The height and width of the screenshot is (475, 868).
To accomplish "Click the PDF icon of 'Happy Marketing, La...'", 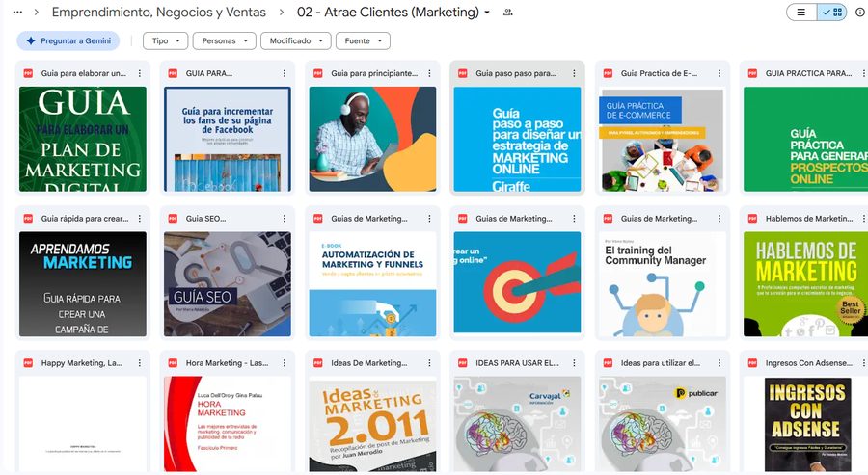I will [28, 363].
